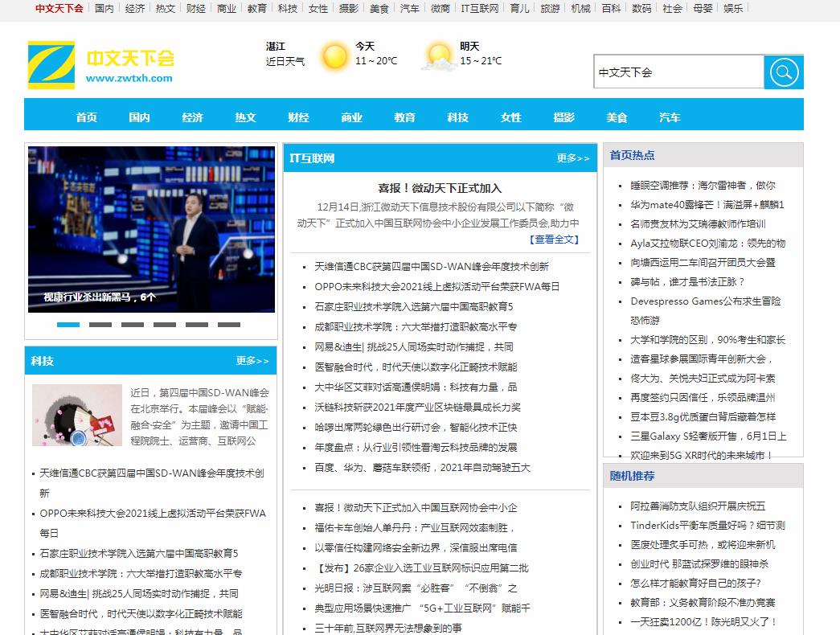Click 社会 in the top link strip
Image resolution: width=840 pixels, height=635 pixels.
672,9
